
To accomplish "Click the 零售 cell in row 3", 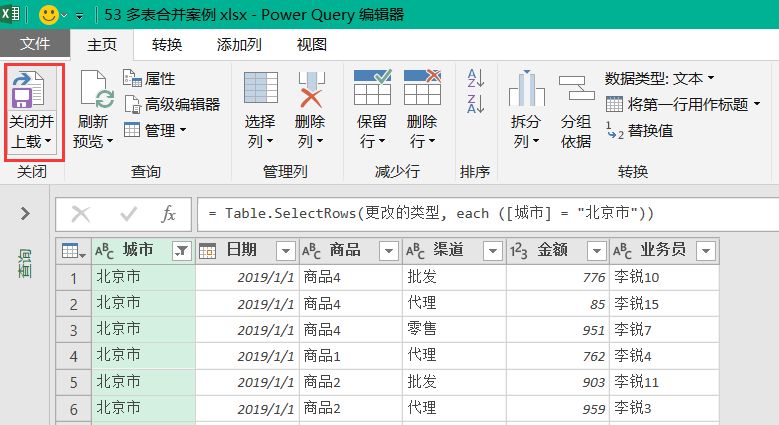I will pyautogui.click(x=454, y=330).
